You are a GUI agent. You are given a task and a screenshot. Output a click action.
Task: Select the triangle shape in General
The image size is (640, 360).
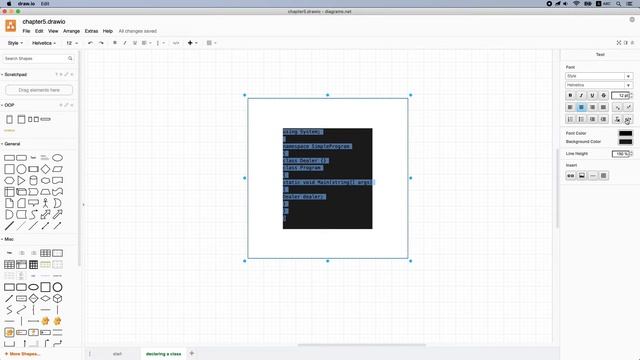[21, 180]
